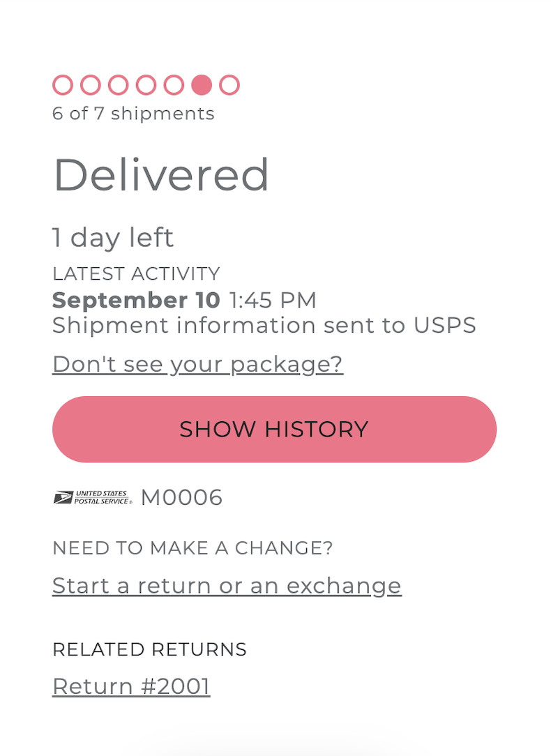Click the RELATED RETURNS heading

(x=149, y=649)
